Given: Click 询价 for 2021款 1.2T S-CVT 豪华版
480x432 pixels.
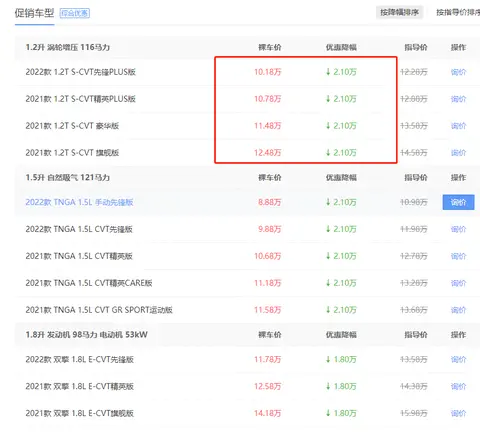Looking at the screenshot, I should click(x=458, y=126).
